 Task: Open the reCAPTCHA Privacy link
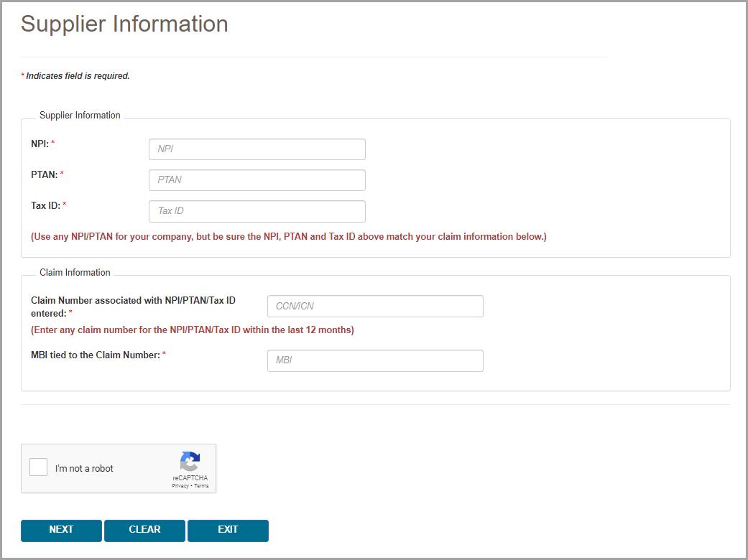pos(180,486)
